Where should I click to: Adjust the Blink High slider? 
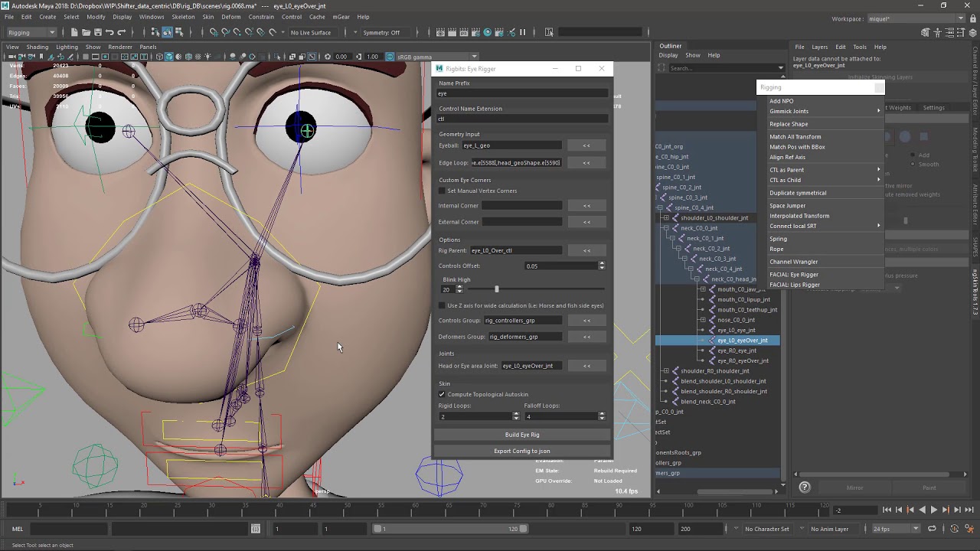[x=497, y=289]
